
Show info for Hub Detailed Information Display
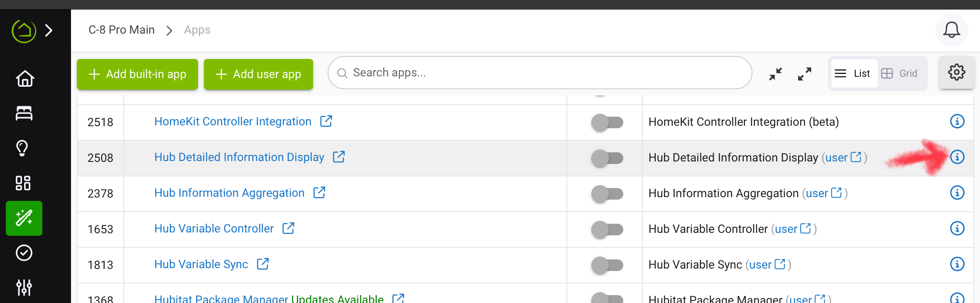(957, 157)
